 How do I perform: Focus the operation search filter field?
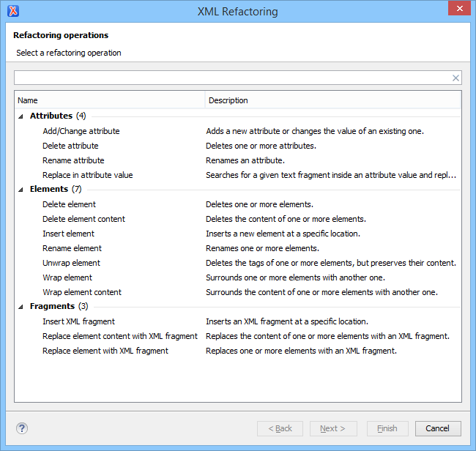click(x=233, y=78)
